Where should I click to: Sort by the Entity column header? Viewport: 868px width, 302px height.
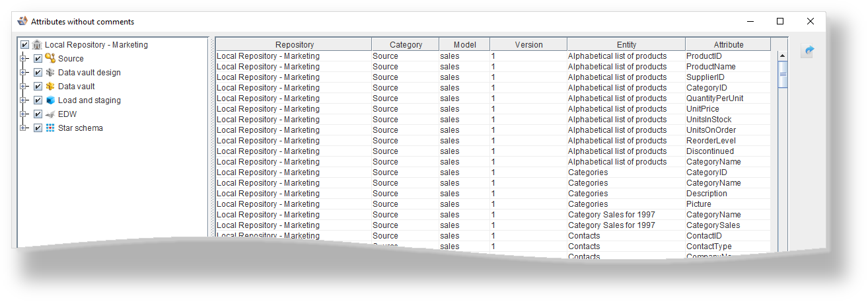(x=626, y=45)
